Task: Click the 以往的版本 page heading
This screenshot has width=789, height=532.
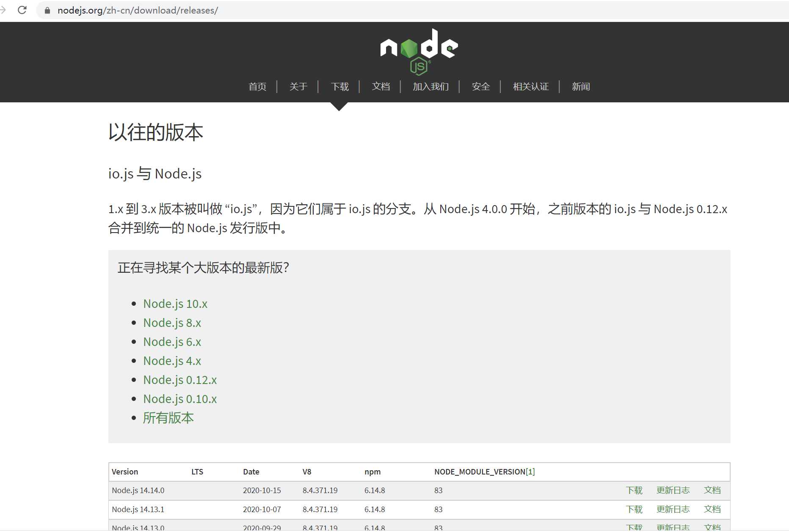Action: pyautogui.click(x=156, y=132)
